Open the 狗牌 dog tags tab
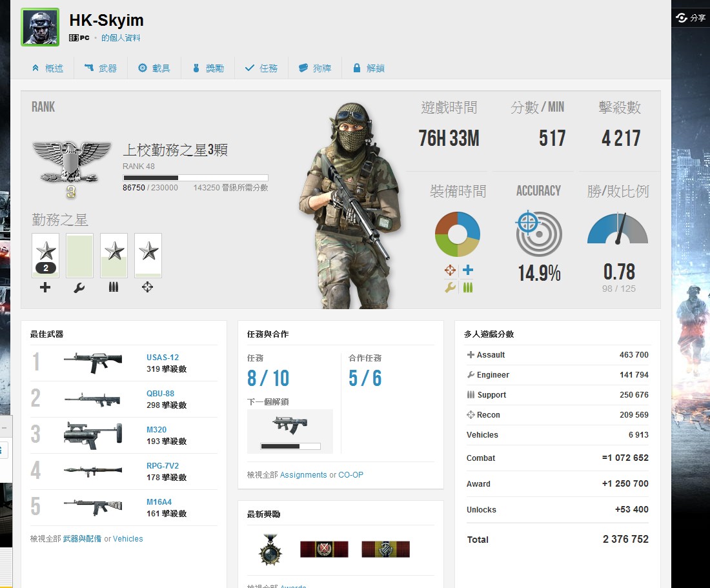 click(x=315, y=68)
